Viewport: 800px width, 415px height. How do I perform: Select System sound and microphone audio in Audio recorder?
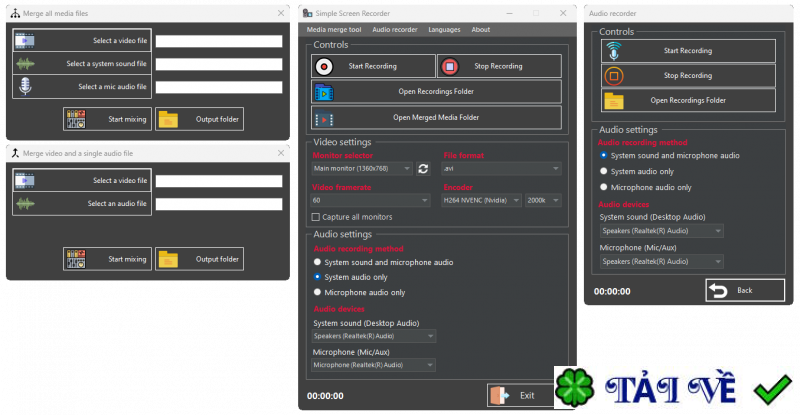(604, 155)
